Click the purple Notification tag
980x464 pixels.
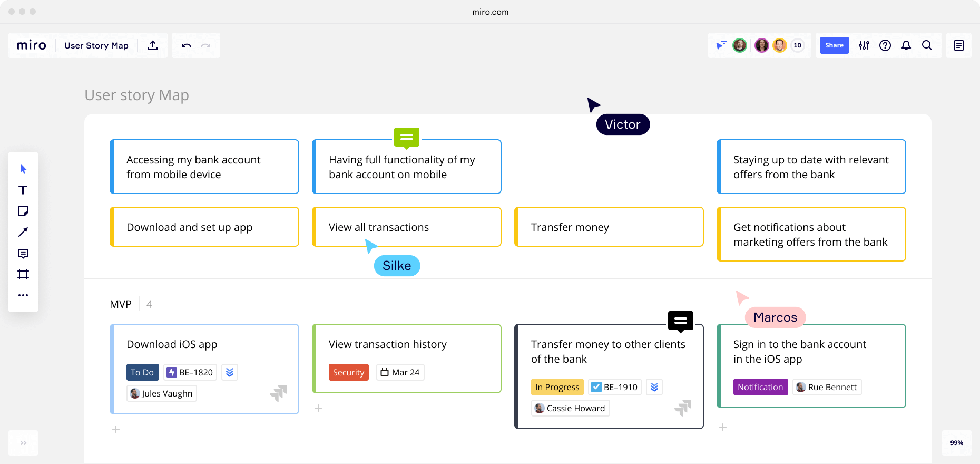[x=760, y=387]
